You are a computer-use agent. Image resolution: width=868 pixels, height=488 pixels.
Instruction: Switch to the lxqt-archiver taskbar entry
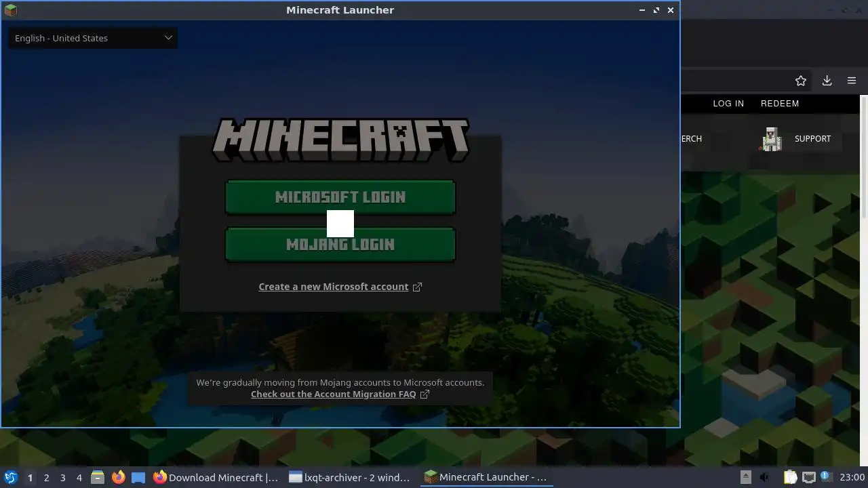point(349,478)
